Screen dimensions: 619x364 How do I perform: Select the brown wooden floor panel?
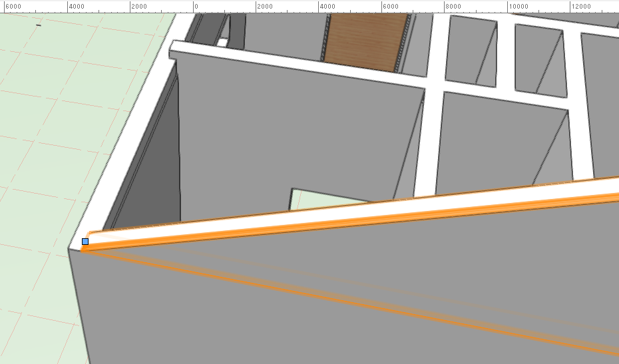365,40
